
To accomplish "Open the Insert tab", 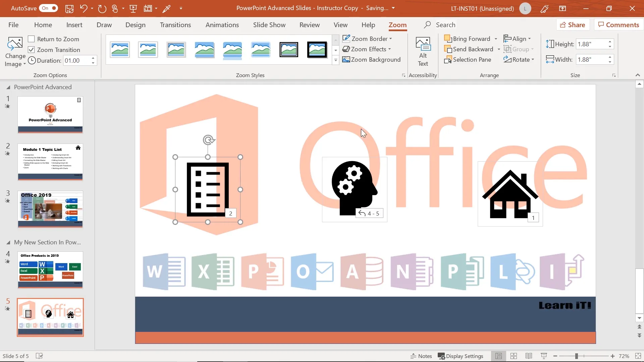I will 74,25.
